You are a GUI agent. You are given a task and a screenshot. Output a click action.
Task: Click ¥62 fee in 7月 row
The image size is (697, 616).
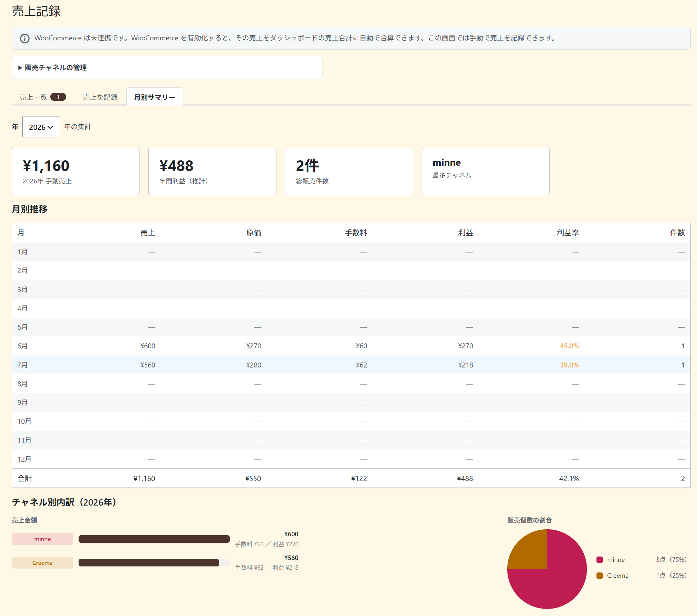(361, 365)
